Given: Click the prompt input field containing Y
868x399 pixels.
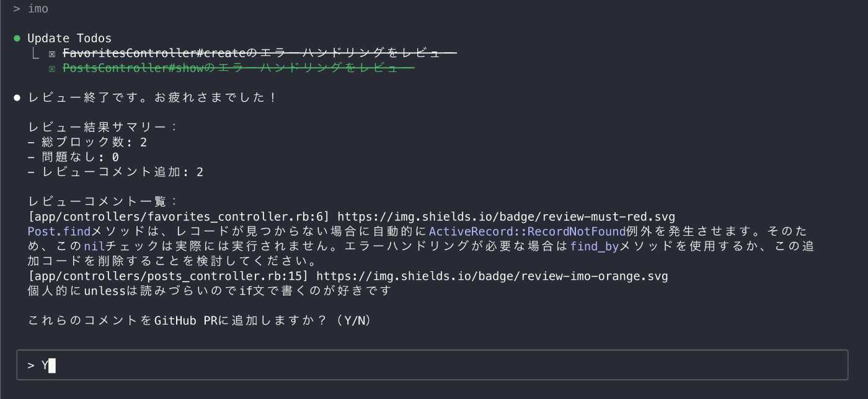Looking at the screenshot, I should [x=432, y=365].
